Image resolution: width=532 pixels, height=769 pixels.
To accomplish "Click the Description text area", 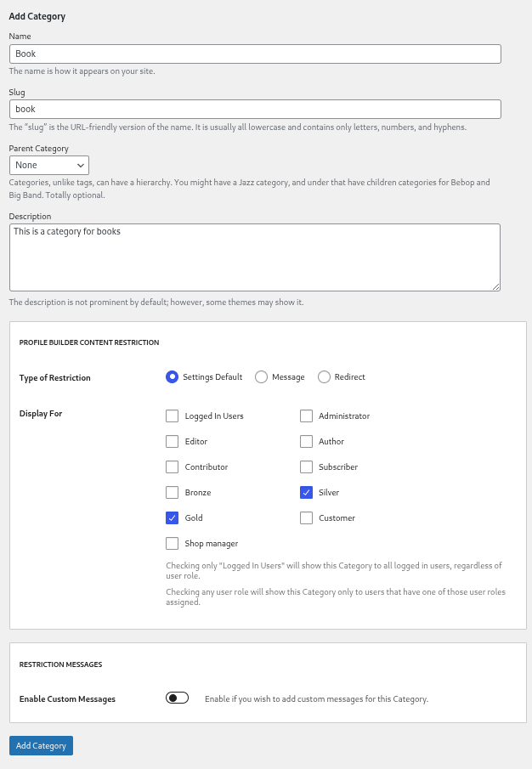I will 255,255.
